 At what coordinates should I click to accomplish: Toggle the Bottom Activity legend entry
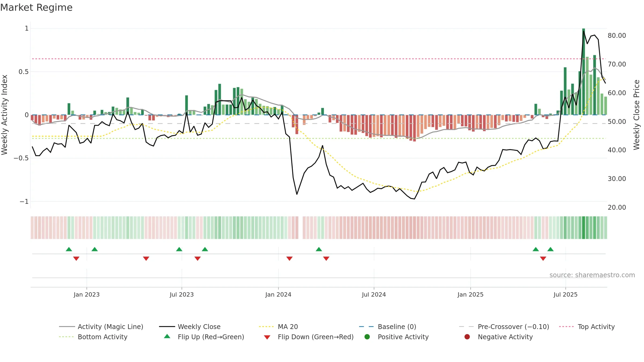tap(93, 337)
